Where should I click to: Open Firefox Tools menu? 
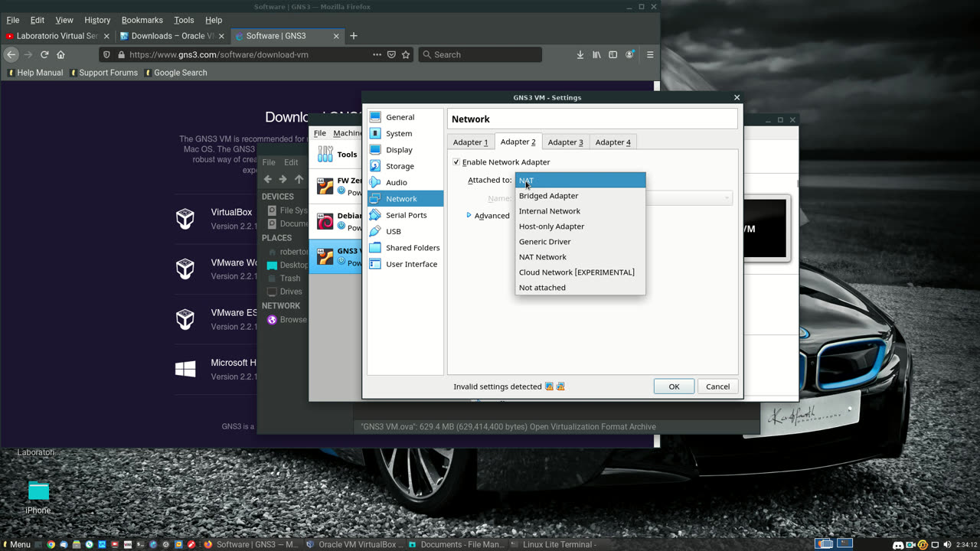click(x=184, y=20)
